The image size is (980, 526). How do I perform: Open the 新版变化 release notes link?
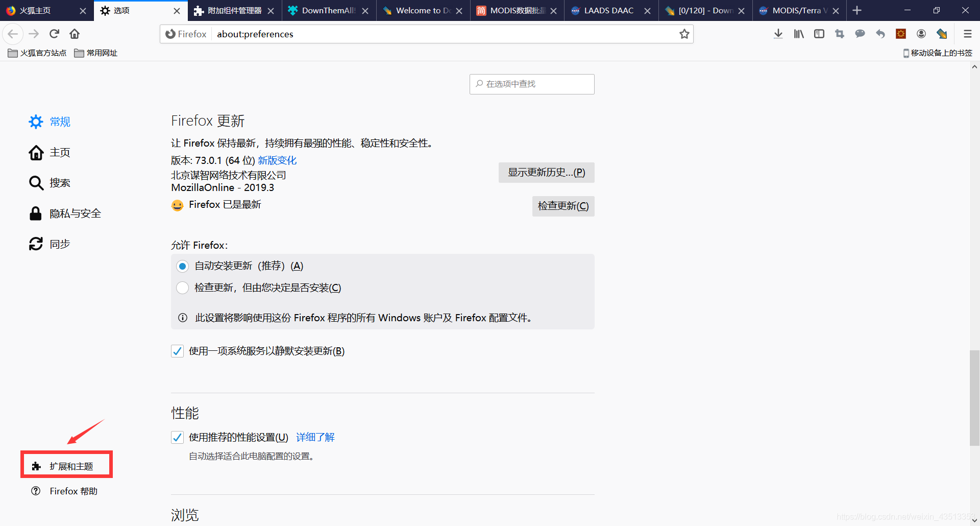[277, 160]
